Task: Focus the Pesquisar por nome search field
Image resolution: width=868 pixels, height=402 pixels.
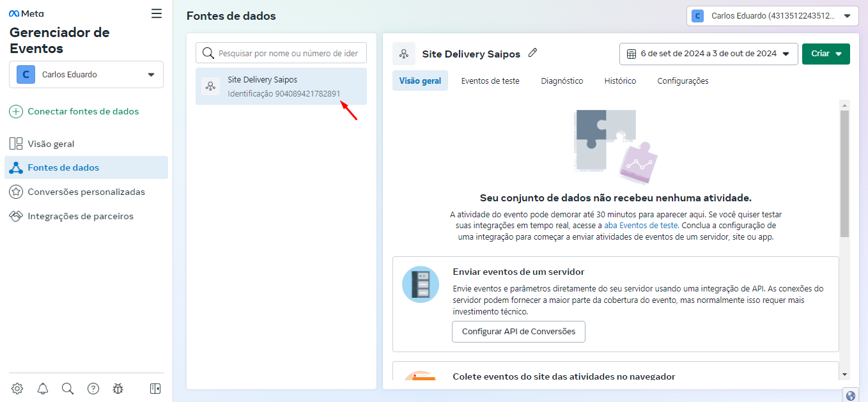Action: point(281,53)
